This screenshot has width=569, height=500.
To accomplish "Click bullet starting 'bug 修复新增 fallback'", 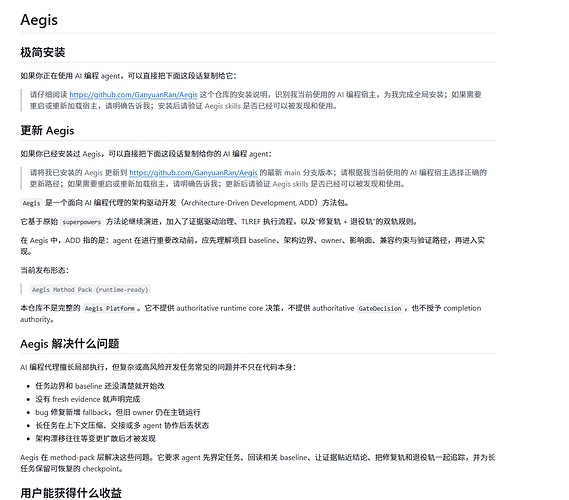I will pos(118,412).
